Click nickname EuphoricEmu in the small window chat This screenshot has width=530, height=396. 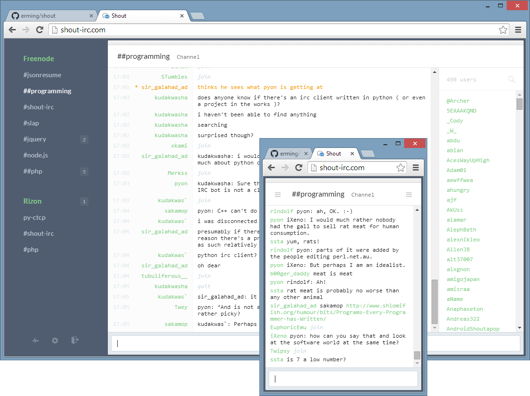click(x=288, y=327)
